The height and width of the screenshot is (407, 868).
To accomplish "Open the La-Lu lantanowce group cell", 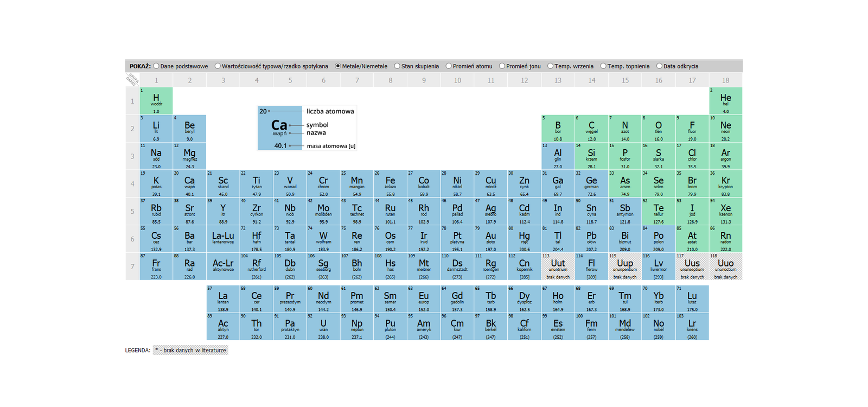I will click(223, 239).
